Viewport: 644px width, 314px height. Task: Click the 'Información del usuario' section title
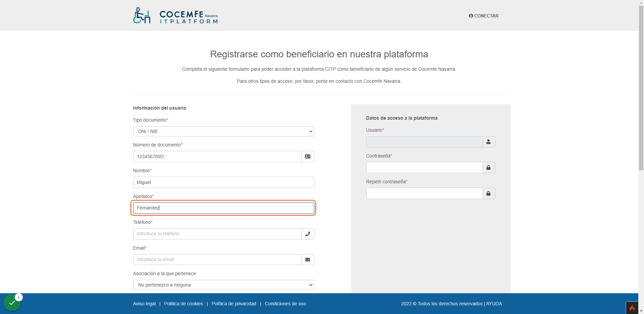tap(160, 108)
